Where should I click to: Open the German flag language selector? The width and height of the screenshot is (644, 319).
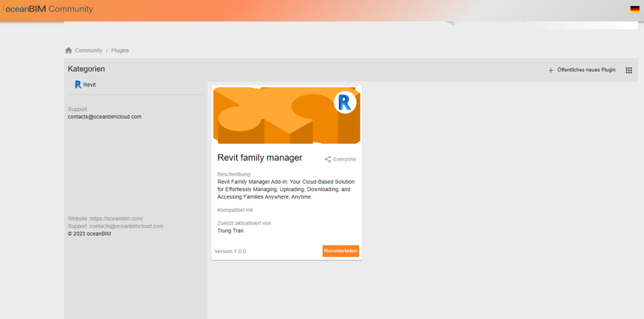point(634,9)
